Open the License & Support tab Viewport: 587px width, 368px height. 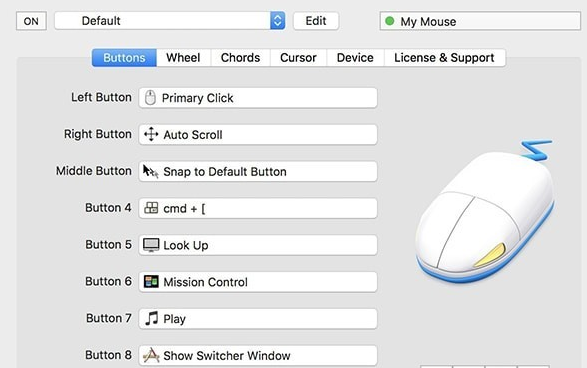click(444, 58)
